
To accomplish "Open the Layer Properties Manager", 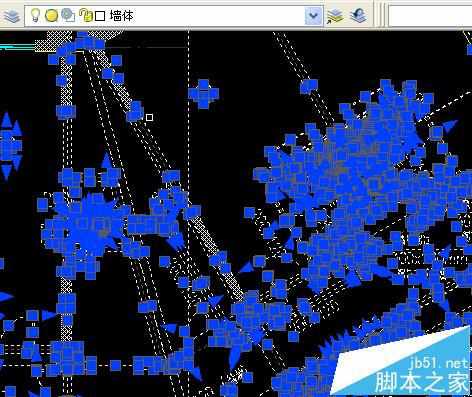I will (12, 16).
